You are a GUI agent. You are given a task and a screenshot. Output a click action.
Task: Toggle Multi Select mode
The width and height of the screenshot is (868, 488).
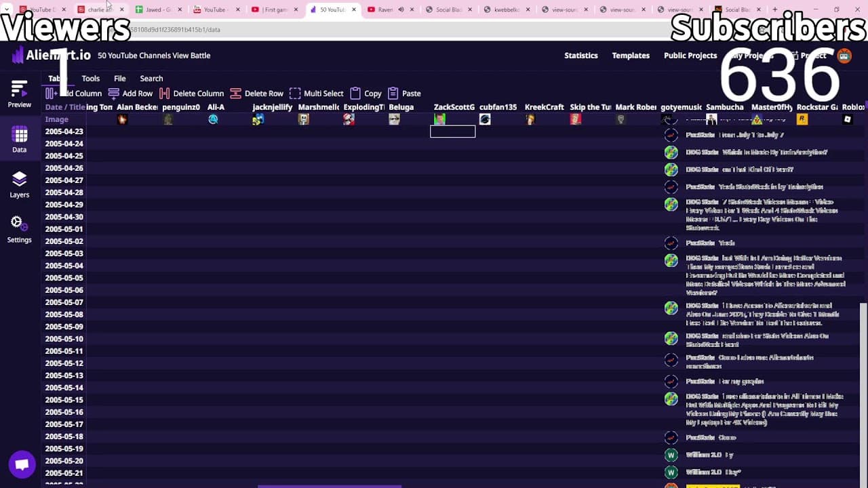click(316, 94)
